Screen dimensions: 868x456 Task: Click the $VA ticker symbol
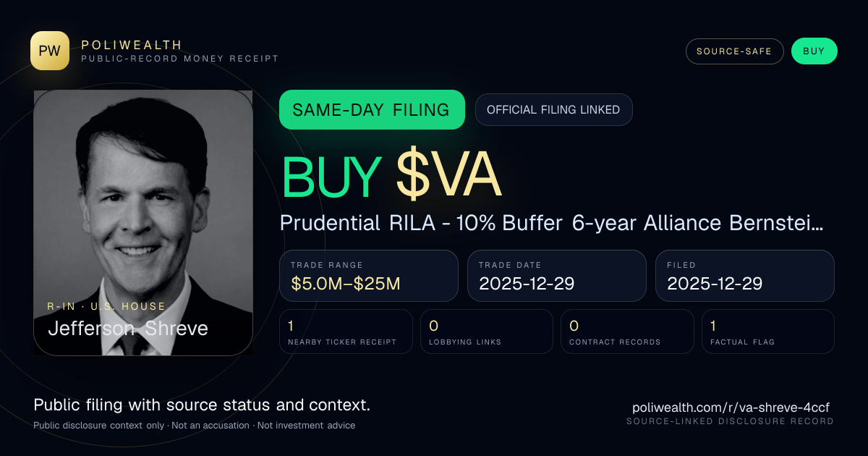pos(448,177)
